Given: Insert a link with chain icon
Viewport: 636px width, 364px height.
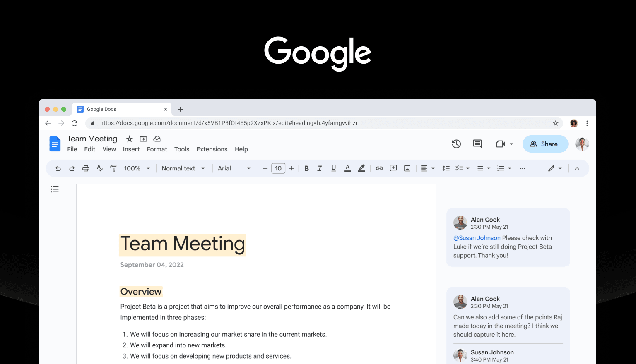Looking at the screenshot, I should click(379, 168).
